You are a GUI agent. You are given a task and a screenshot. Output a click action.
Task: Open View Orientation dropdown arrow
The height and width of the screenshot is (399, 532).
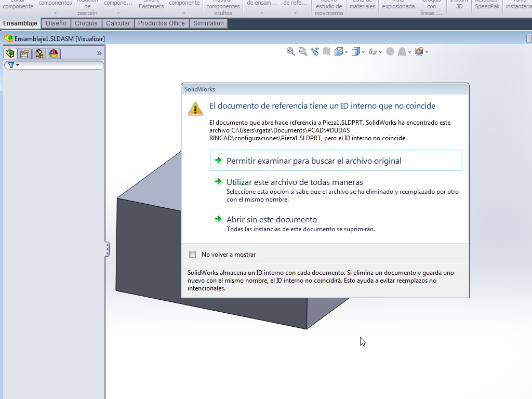(x=346, y=52)
